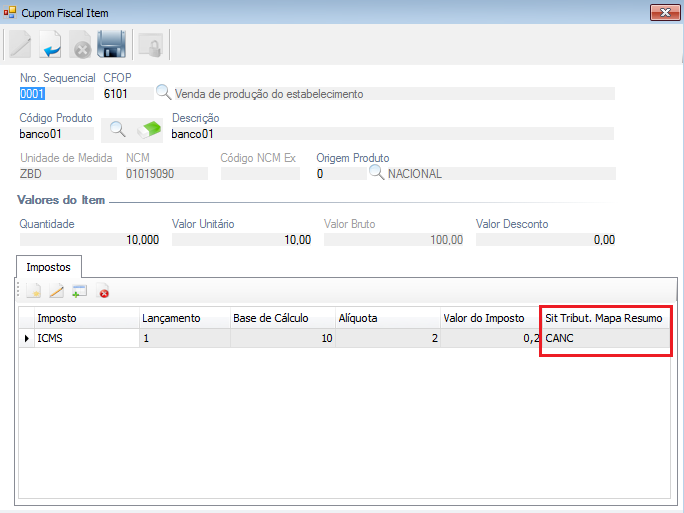Click the green eraser clear product icon
Screen dimensions: 684x513
(149, 130)
